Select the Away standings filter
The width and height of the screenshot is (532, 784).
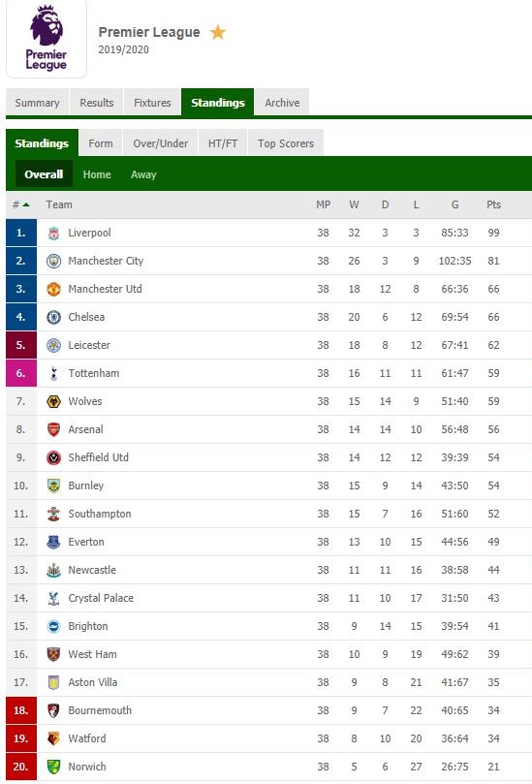(x=143, y=174)
